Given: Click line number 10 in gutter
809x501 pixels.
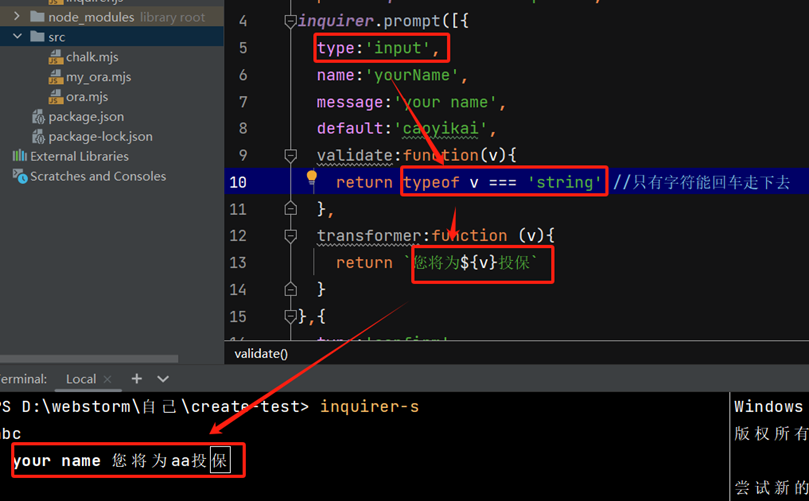Looking at the screenshot, I should point(238,182).
